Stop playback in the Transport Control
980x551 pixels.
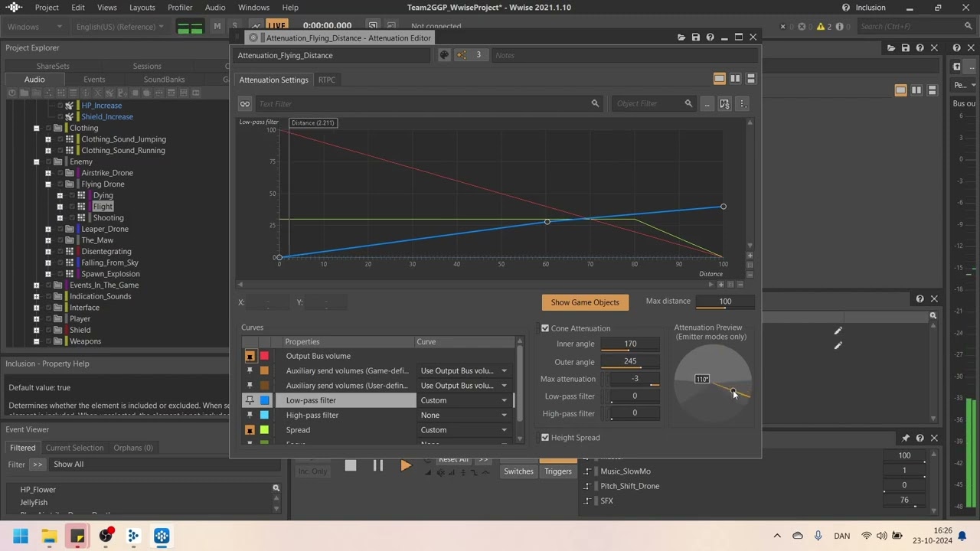(351, 465)
